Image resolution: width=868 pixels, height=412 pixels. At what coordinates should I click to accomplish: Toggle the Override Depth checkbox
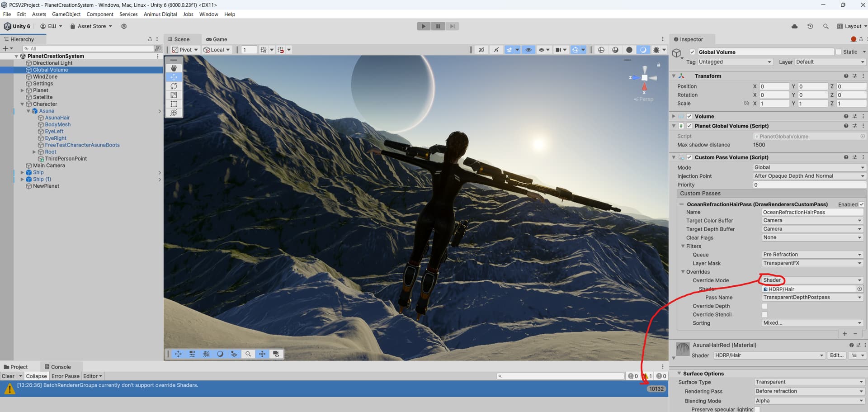coord(764,306)
